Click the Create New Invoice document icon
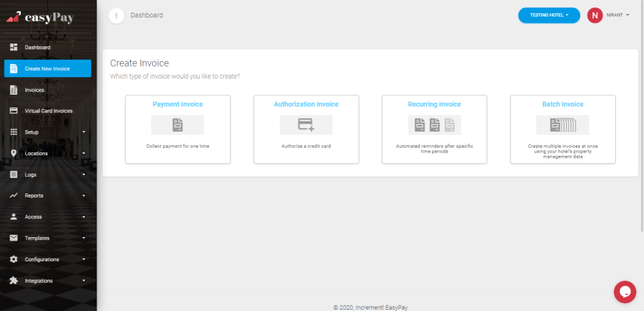This screenshot has height=311, width=644. (x=13, y=69)
